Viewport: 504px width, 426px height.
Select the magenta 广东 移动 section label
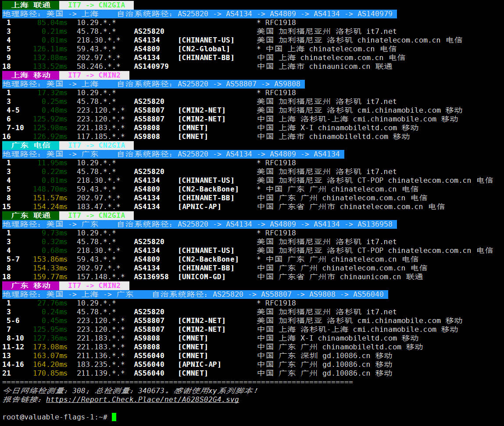pos(31,285)
